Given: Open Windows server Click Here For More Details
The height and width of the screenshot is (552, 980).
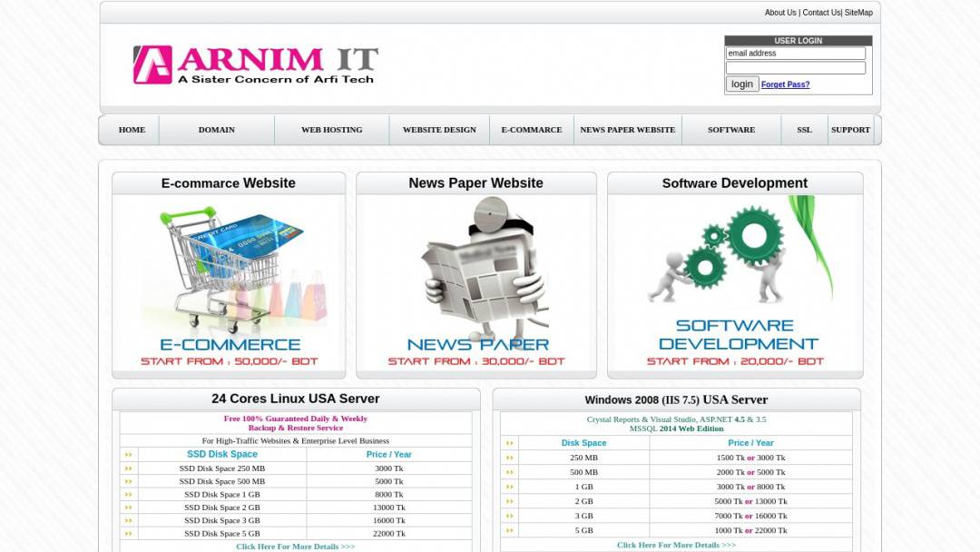Looking at the screenshot, I should [x=674, y=544].
